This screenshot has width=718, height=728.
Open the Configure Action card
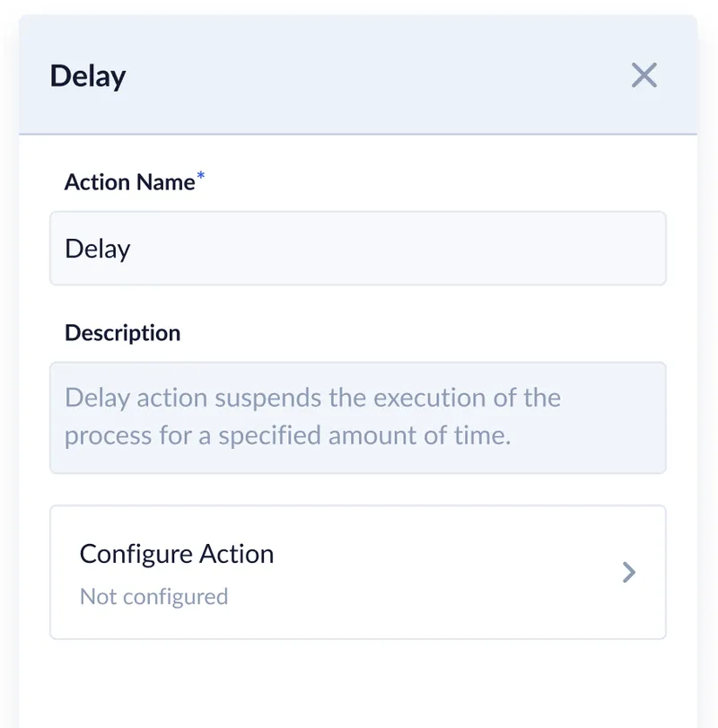point(357,573)
